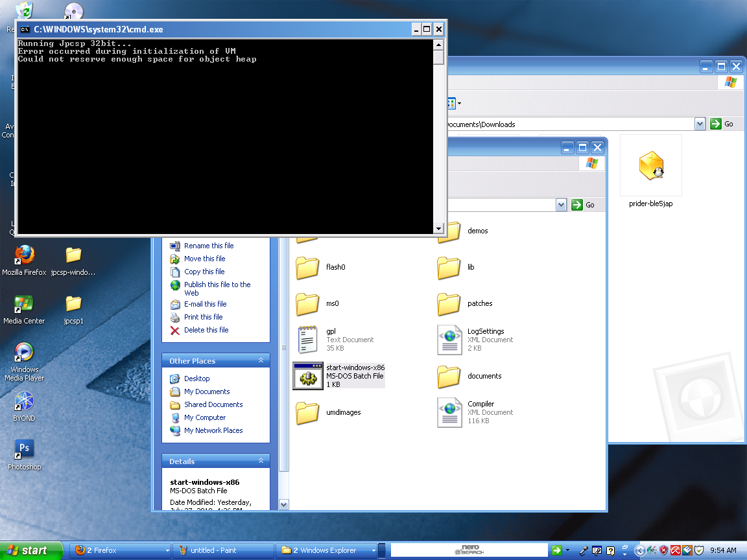Open the patches folder

click(x=449, y=303)
